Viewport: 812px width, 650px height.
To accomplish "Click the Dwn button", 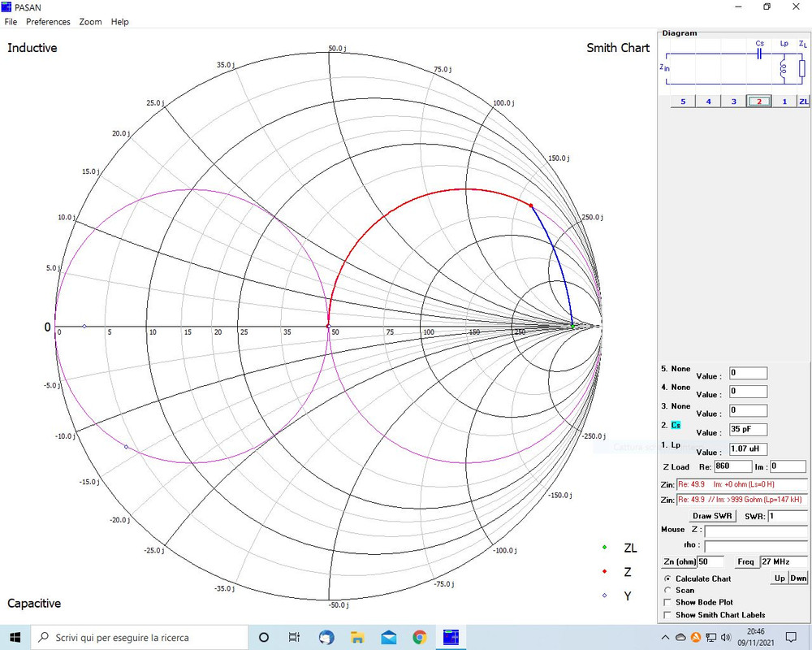I will [x=798, y=578].
